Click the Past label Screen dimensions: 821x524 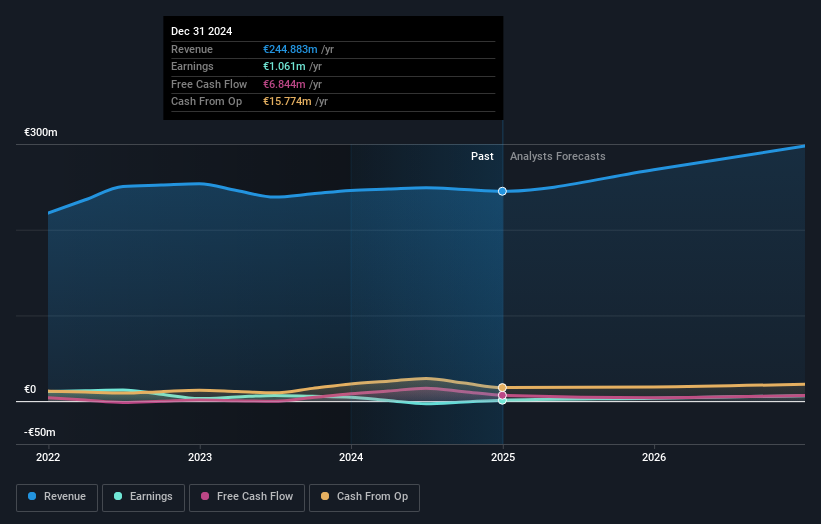482,157
